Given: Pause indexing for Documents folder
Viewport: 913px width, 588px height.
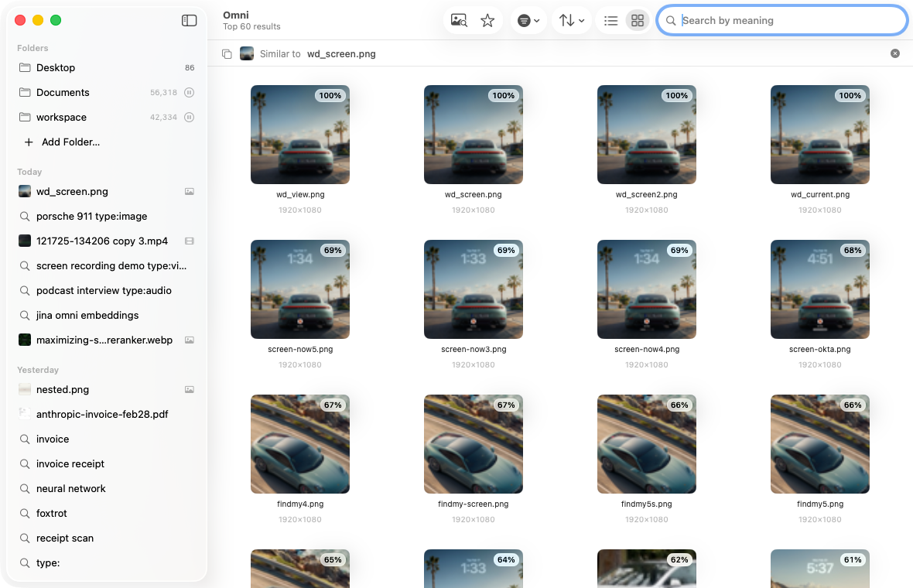Looking at the screenshot, I should pos(190,93).
